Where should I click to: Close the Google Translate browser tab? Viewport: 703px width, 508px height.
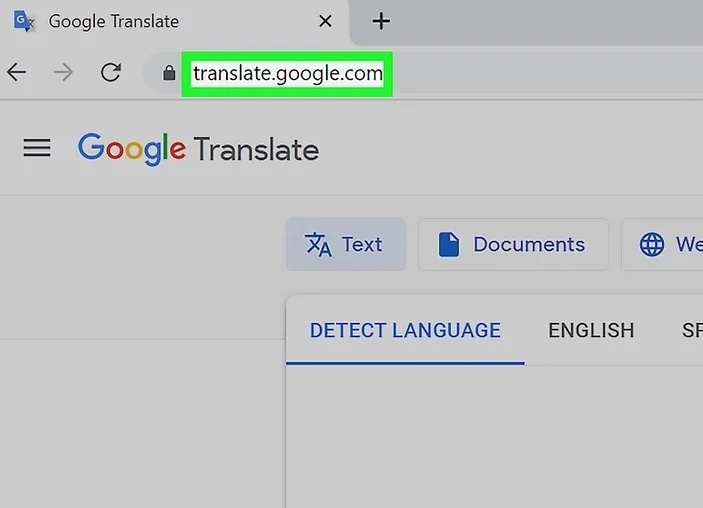pos(325,21)
